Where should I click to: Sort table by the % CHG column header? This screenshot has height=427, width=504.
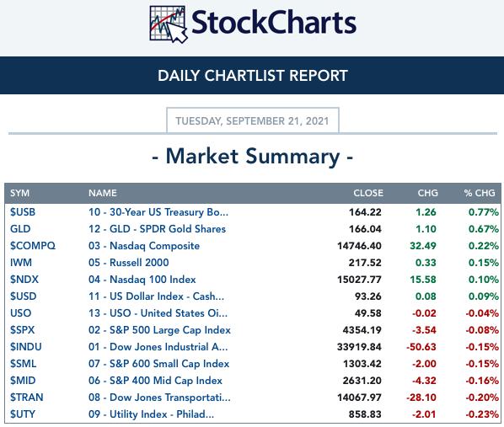coord(480,193)
